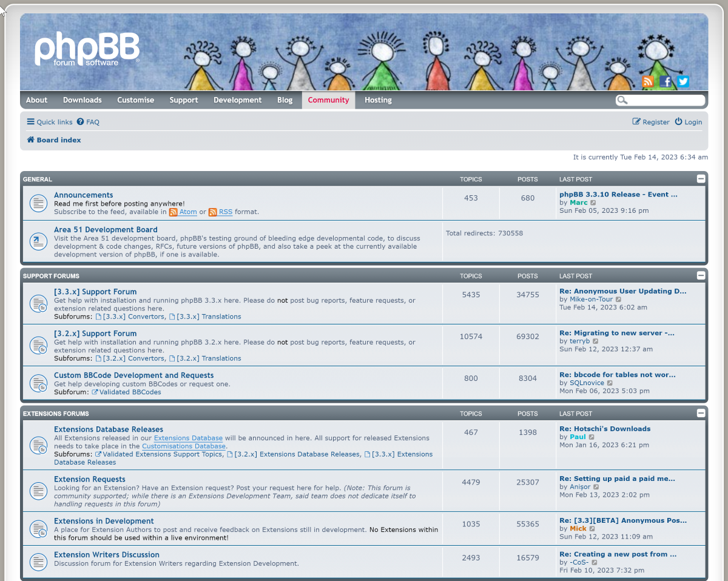
Task: Open the Downloads menu
Action: [83, 100]
